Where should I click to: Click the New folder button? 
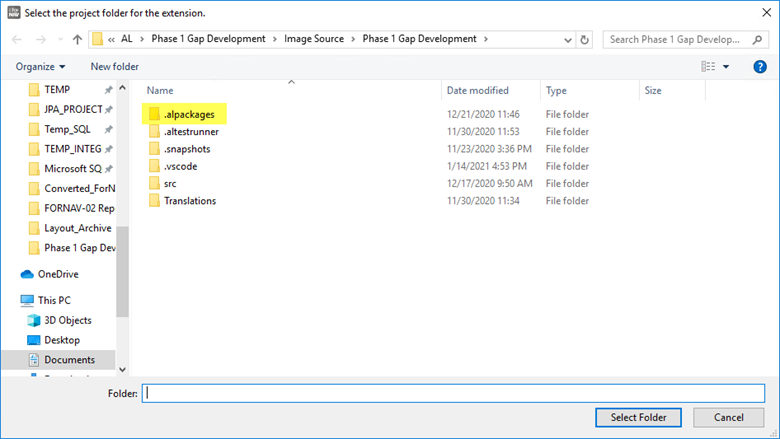[x=114, y=67]
